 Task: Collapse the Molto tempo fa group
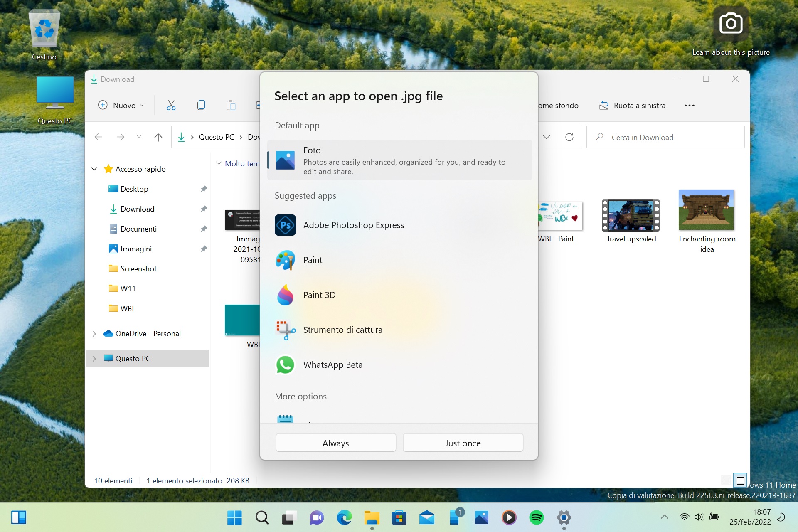pyautogui.click(x=219, y=163)
